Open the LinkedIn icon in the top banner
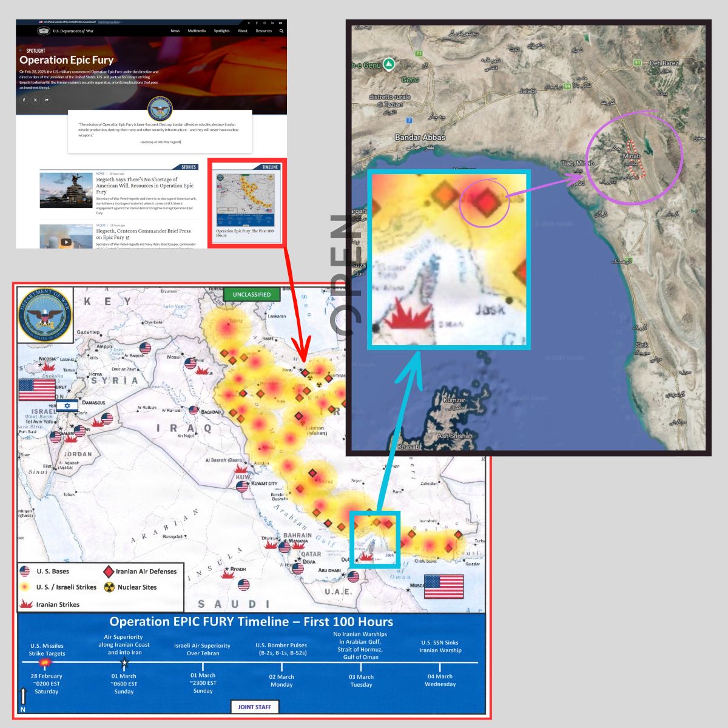728x728 pixels. click(272, 21)
